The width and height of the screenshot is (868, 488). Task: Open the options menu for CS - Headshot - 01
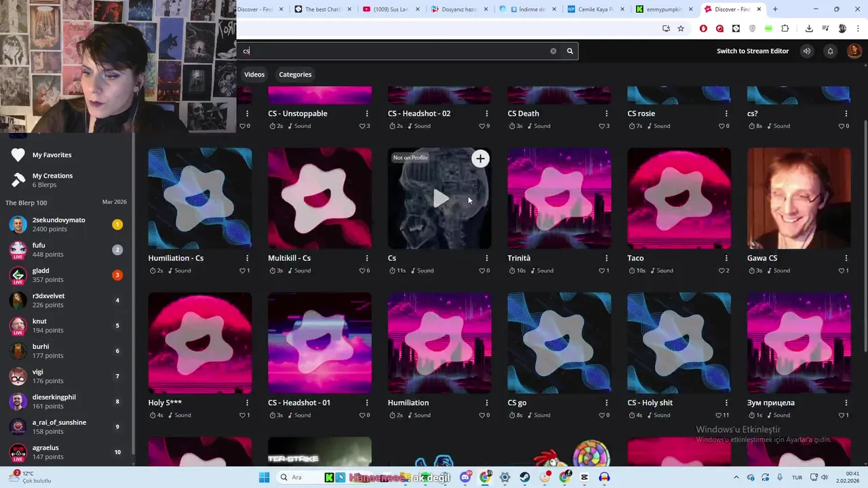tap(367, 403)
